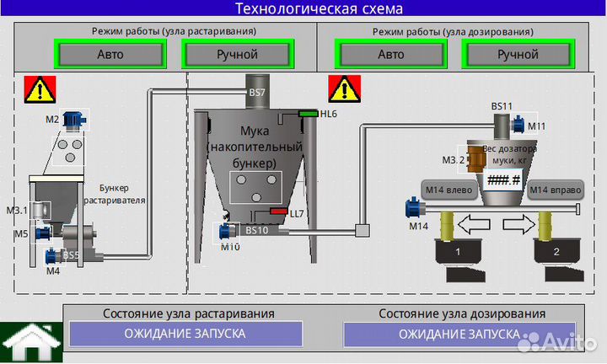Image resolution: width=607 pixels, height=364 pixels.
Task: Select the M3.1 vibrator icon
Action: [41, 210]
